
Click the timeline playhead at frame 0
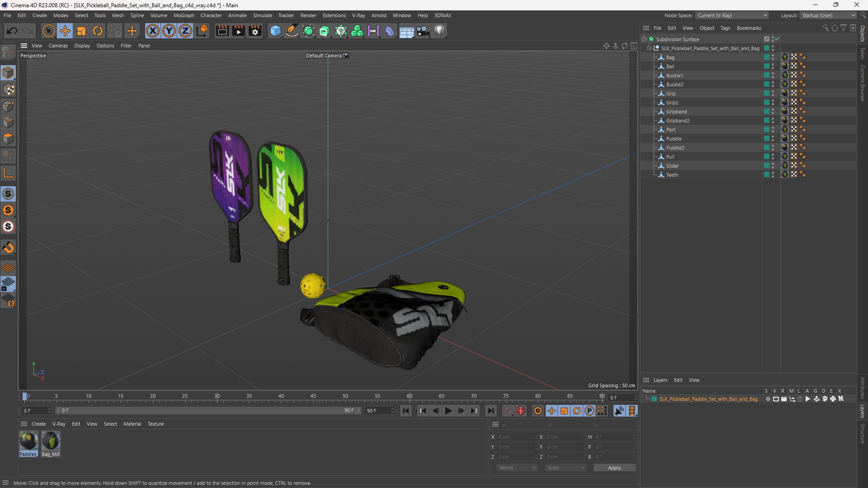pos(25,396)
